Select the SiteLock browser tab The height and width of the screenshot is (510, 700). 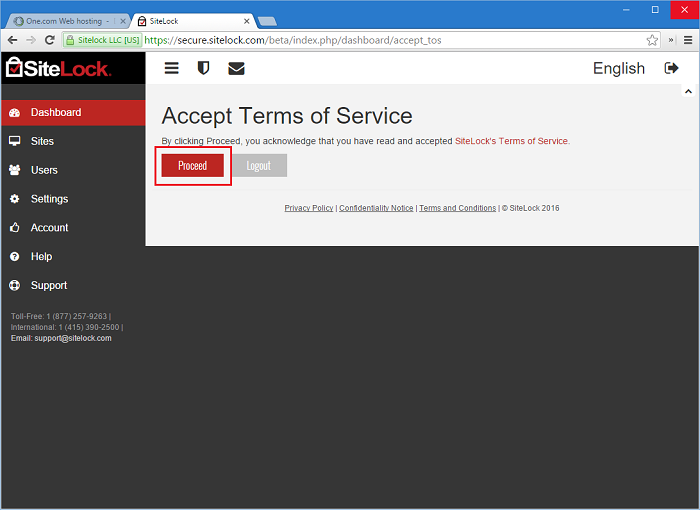coord(193,21)
